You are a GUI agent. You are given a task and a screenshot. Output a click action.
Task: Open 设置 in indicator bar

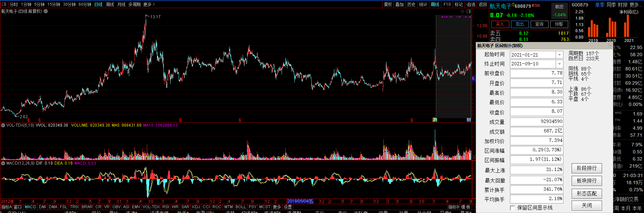[x=288, y=207]
